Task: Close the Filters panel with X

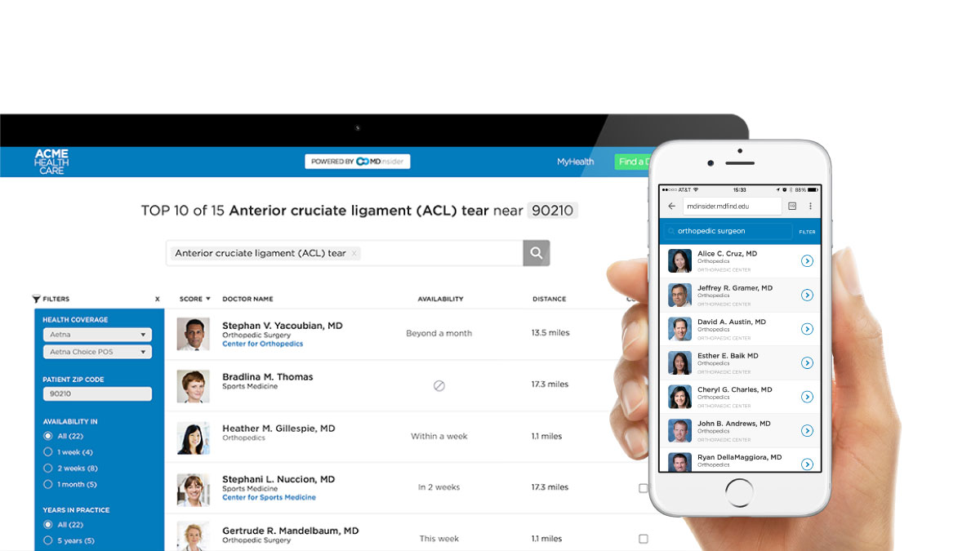Action: click(158, 300)
